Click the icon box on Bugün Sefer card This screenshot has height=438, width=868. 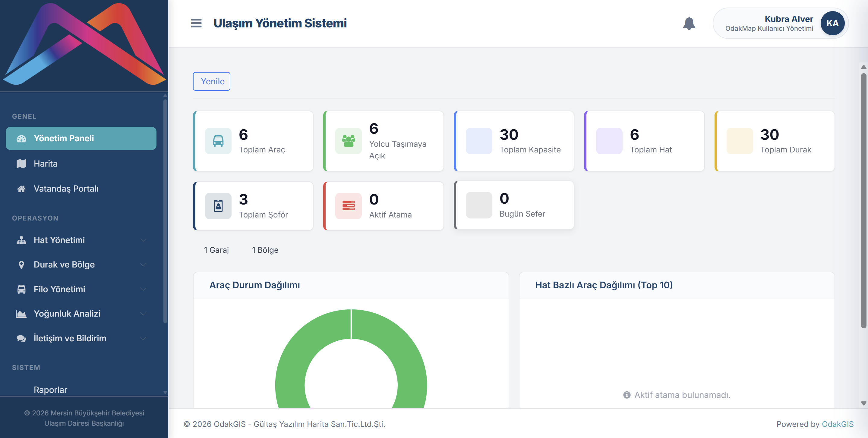pyautogui.click(x=479, y=205)
